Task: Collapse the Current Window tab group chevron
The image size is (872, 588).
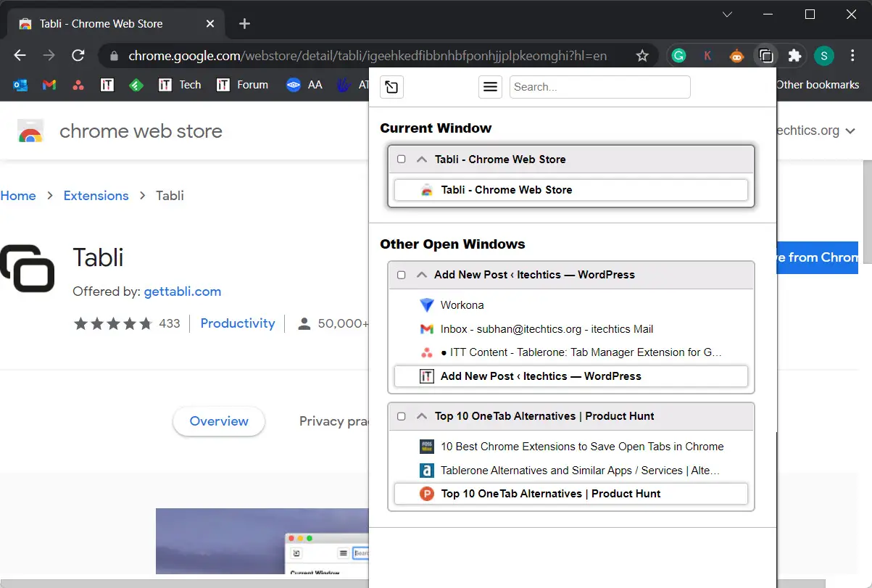Action: 422,160
